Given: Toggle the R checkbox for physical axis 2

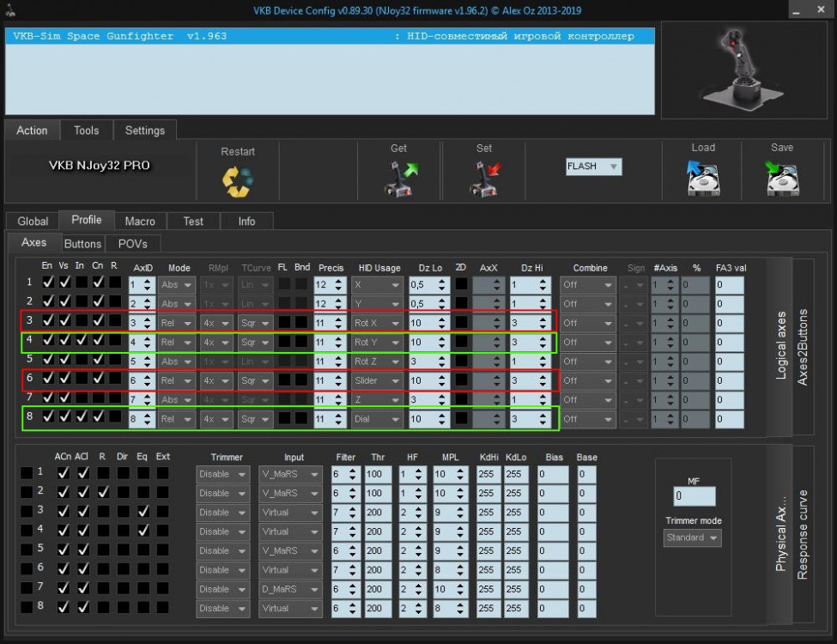Looking at the screenshot, I should tap(102, 493).
